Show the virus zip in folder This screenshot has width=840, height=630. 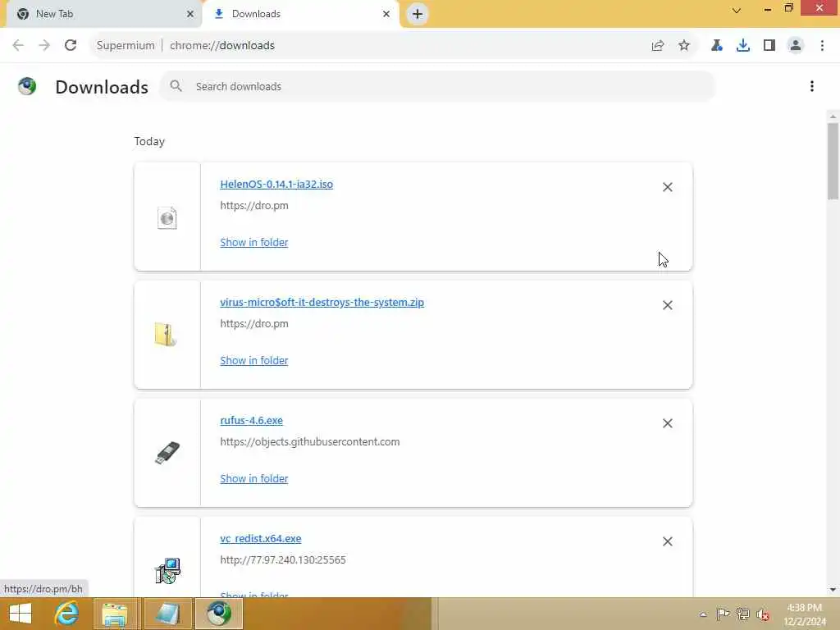254,361
